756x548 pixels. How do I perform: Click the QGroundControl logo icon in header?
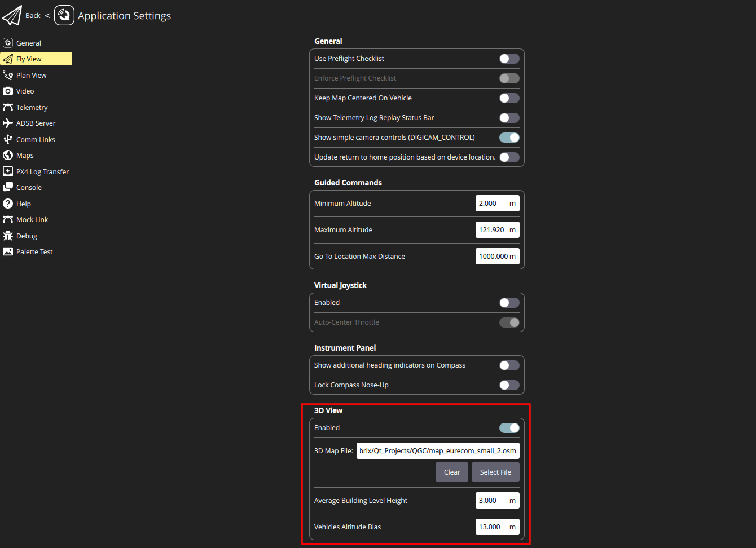pyautogui.click(x=64, y=15)
